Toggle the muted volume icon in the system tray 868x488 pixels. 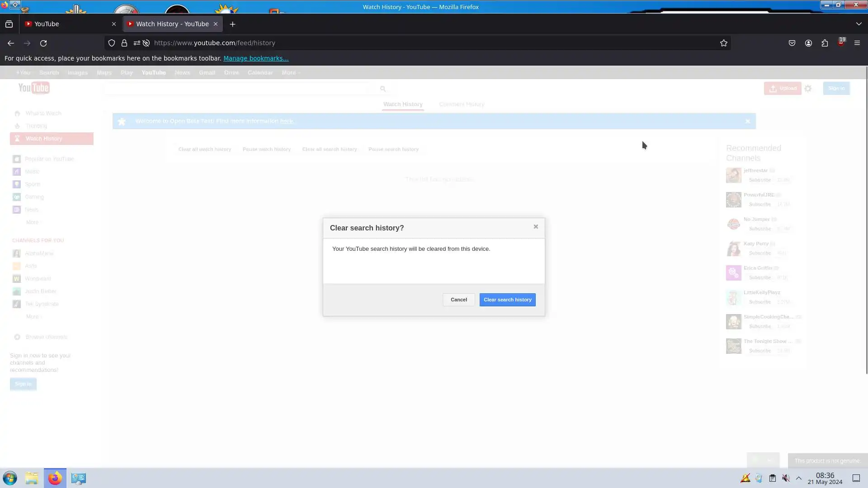click(x=786, y=478)
